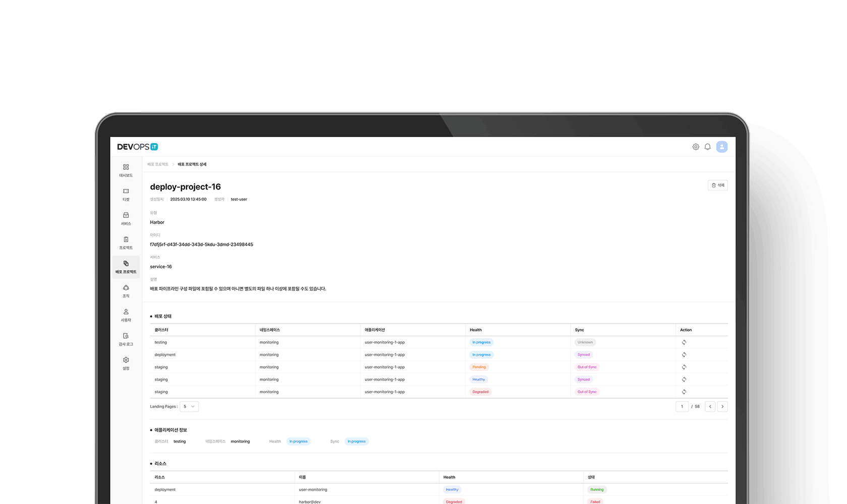Open the Landing Pages size dropdown
The height and width of the screenshot is (504, 847).
click(x=189, y=406)
